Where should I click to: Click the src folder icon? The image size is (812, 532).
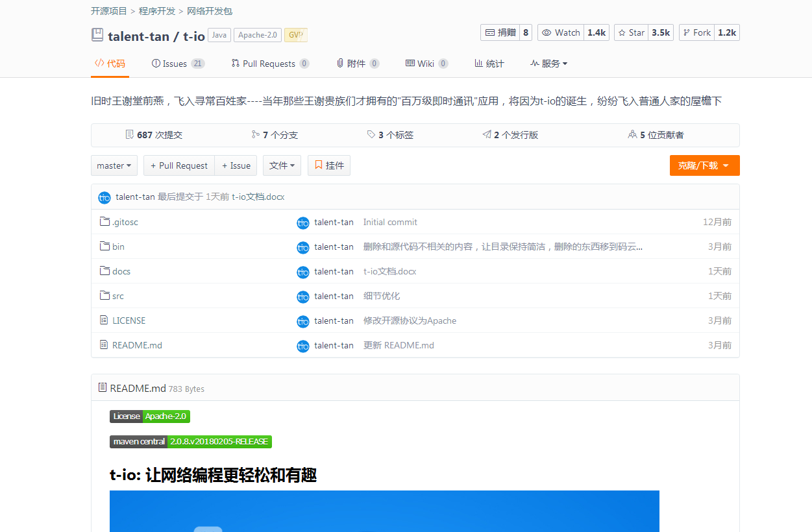pos(105,296)
